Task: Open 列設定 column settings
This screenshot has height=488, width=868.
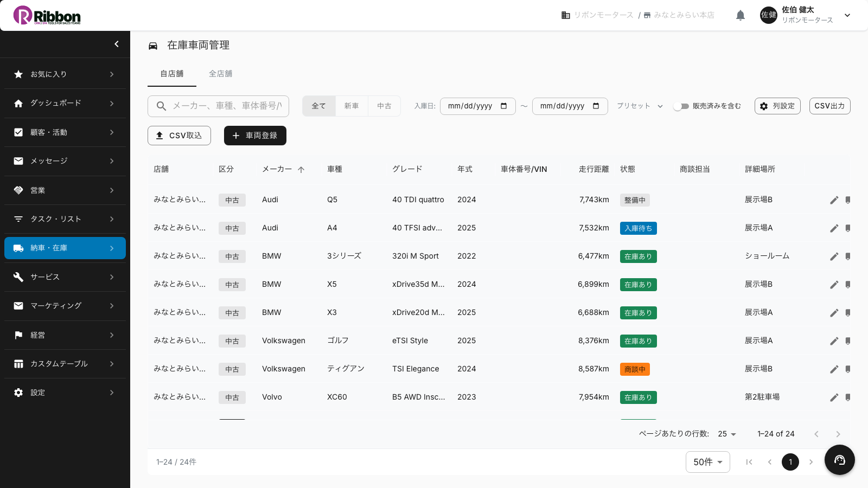Action: click(777, 106)
